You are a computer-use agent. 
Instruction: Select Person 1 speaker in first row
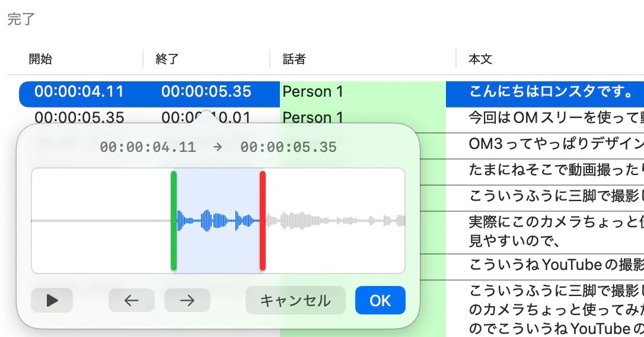[313, 91]
